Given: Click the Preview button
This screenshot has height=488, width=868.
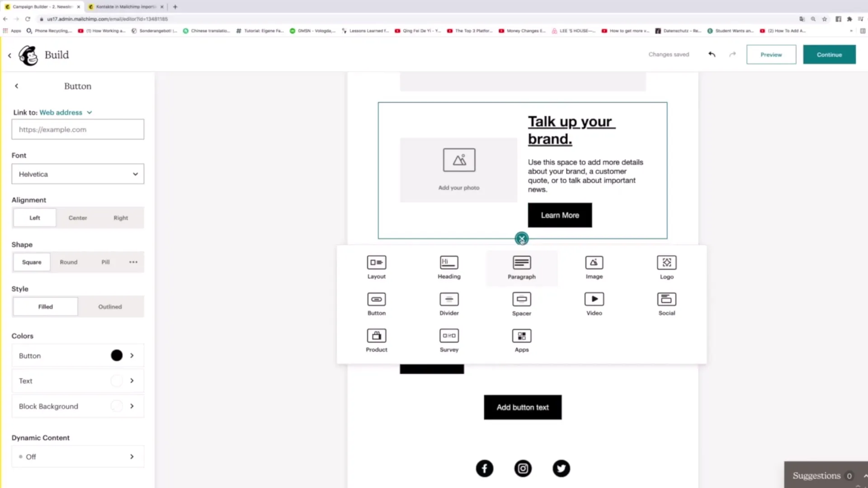Looking at the screenshot, I should [x=771, y=55].
